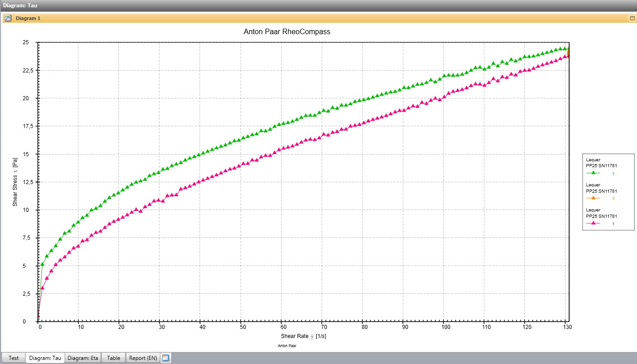
Task: Select the Diagram: Tau tab
Action: pyautogui.click(x=45, y=358)
